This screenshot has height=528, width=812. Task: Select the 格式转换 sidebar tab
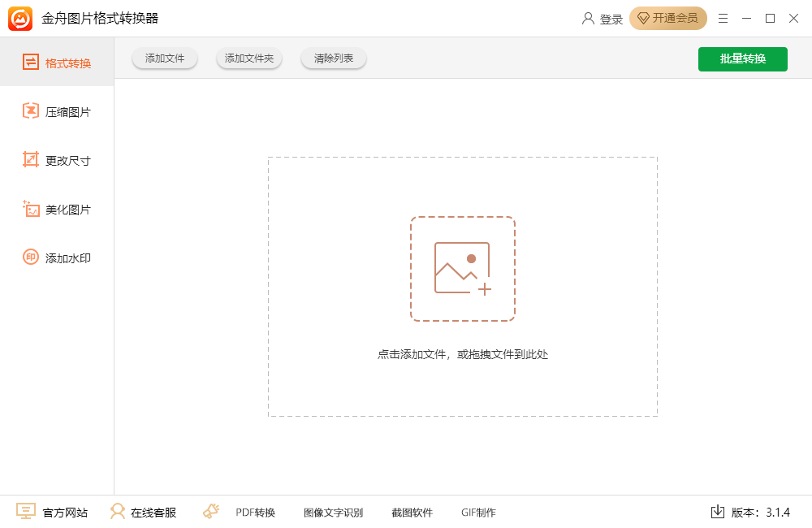[57, 62]
